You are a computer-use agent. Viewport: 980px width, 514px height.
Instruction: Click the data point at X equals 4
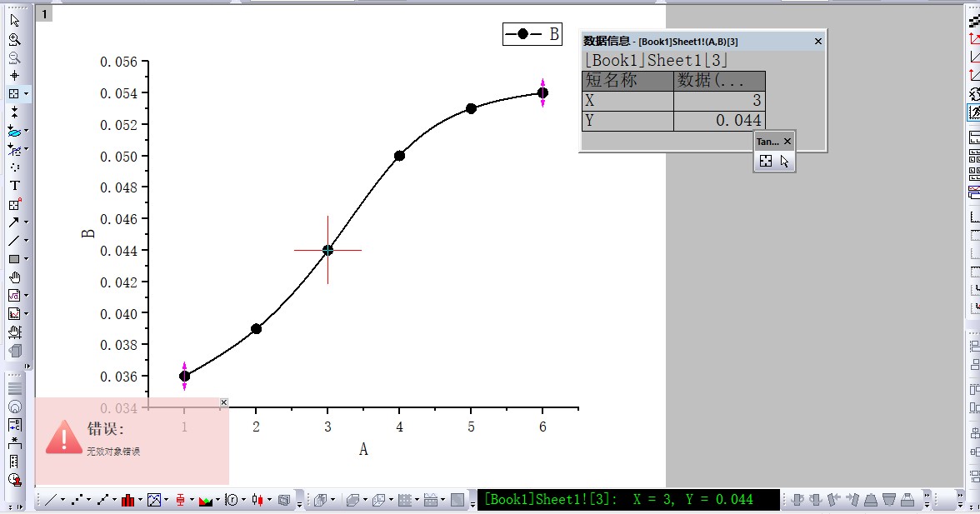coord(399,156)
